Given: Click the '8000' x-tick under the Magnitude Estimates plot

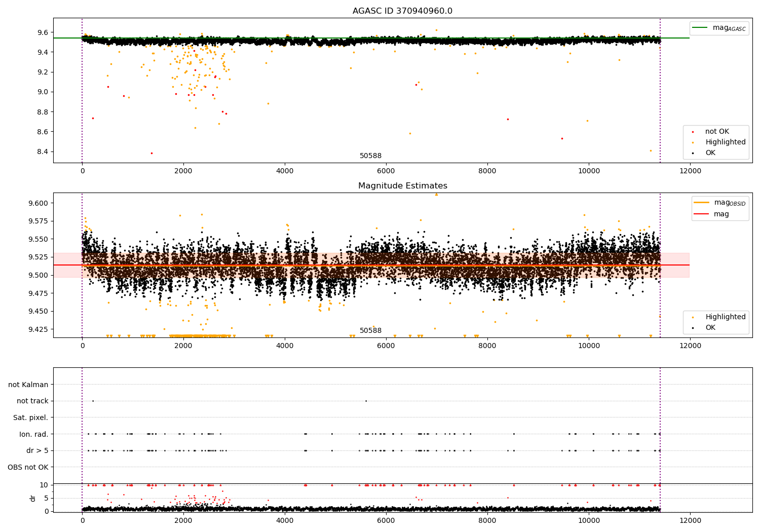Looking at the screenshot, I should tap(487, 346).
